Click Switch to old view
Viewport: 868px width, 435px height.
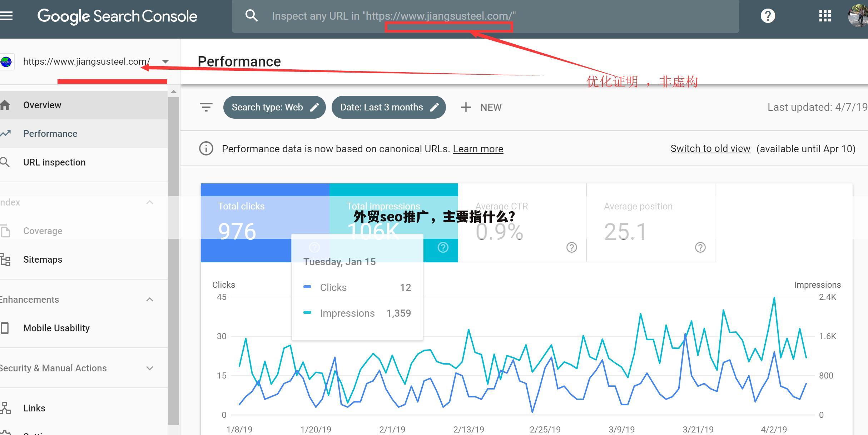[710, 148]
